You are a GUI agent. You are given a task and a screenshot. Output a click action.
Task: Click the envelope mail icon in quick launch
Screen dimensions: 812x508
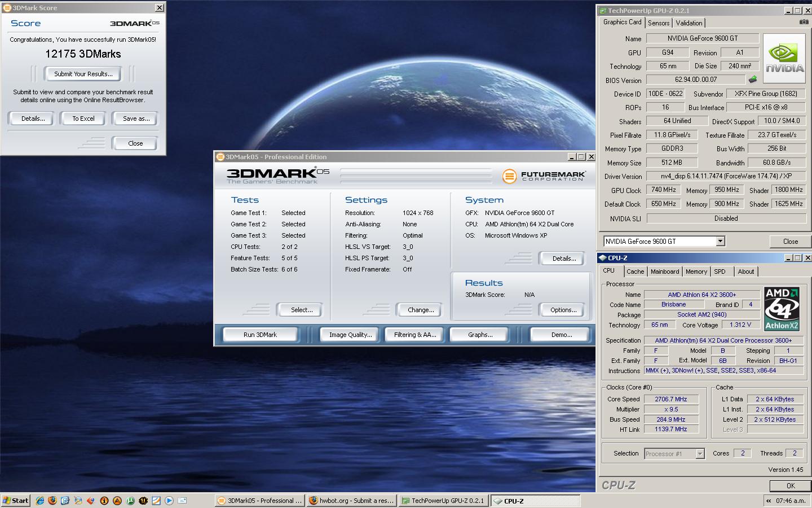[182, 501]
